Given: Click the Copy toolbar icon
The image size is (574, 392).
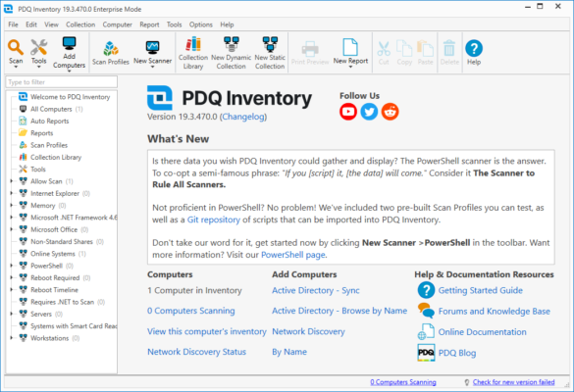Looking at the screenshot, I should (x=404, y=48).
